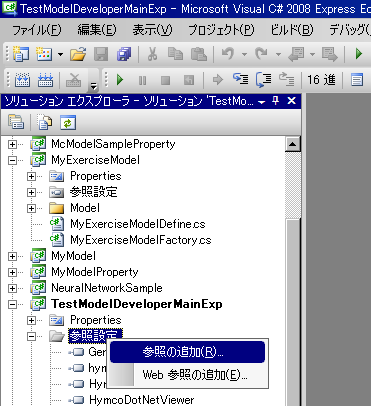
Task: Click the Undo arrow icon
Action: coord(228,53)
